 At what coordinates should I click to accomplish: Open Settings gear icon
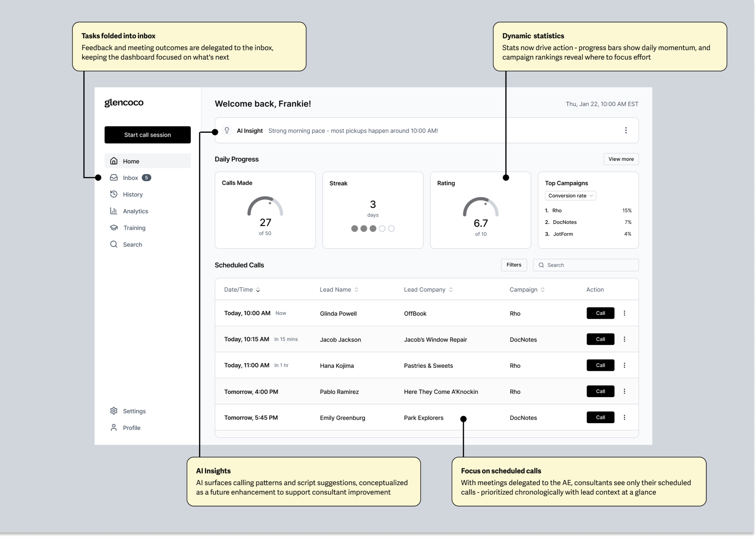(x=114, y=411)
